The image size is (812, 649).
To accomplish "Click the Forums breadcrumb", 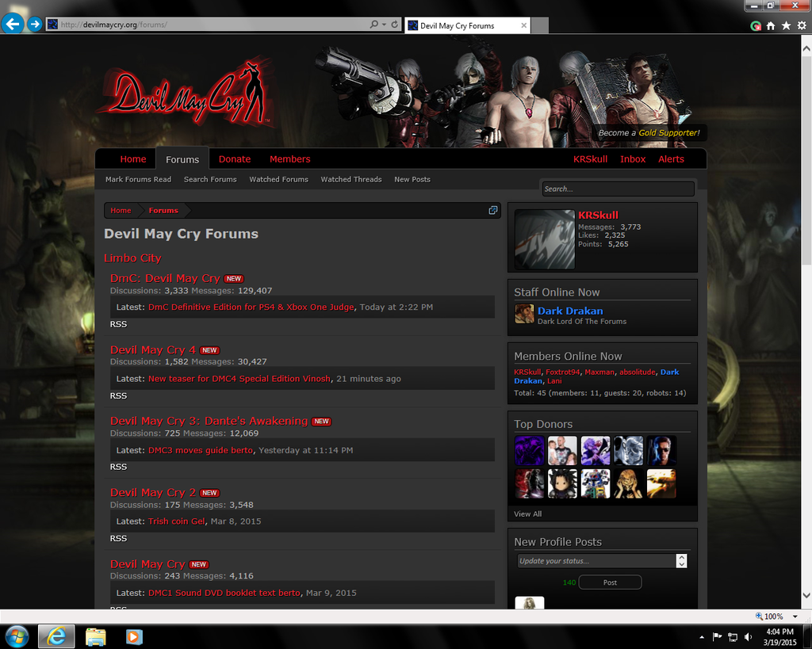I will (x=163, y=210).
